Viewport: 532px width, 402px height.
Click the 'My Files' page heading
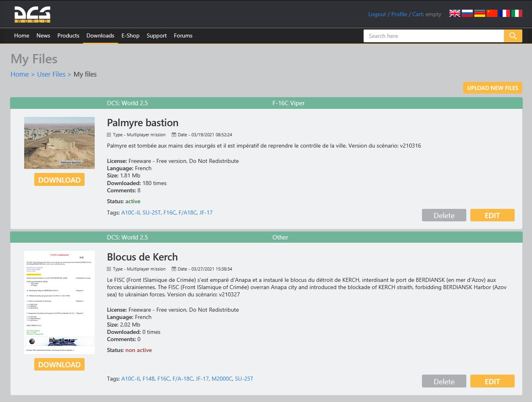34,59
